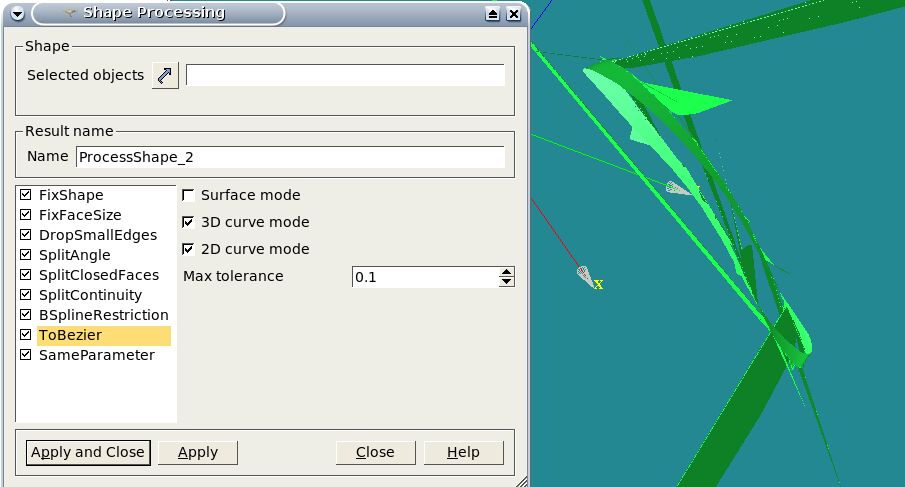Open Help for Shape Processing
905x487 pixels.
[463, 452]
